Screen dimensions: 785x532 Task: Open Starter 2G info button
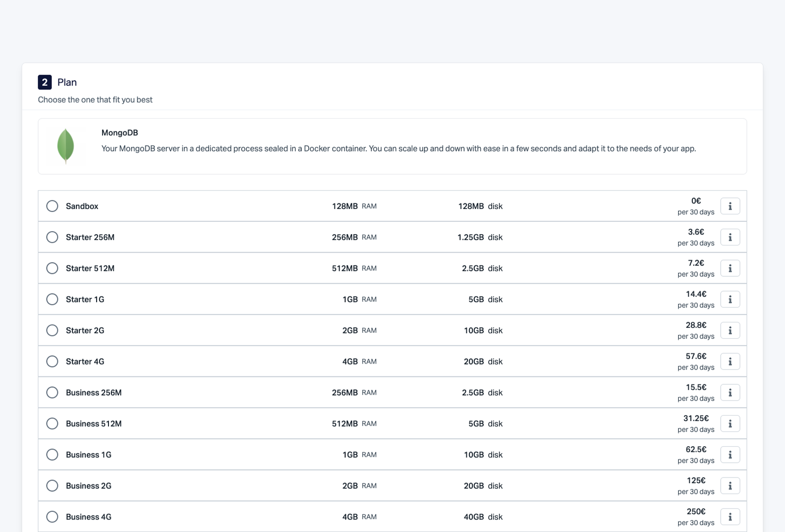point(730,331)
